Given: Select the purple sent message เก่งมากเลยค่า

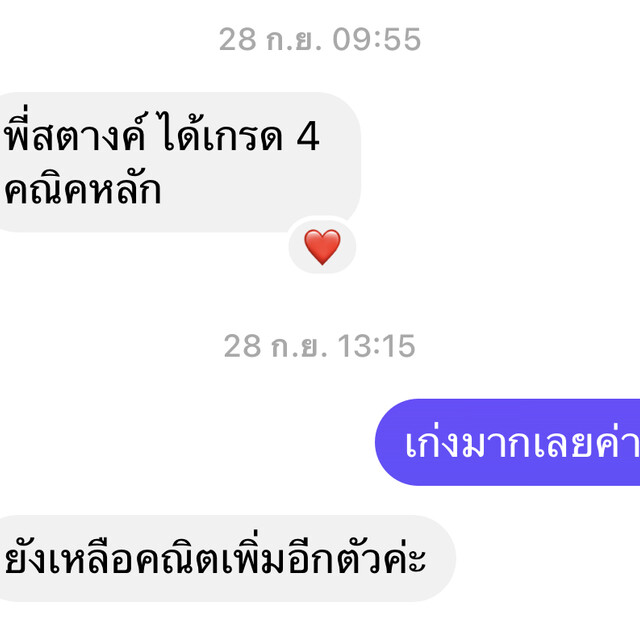Looking at the screenshot, I should pyautogui.click(x=507, y=442).
